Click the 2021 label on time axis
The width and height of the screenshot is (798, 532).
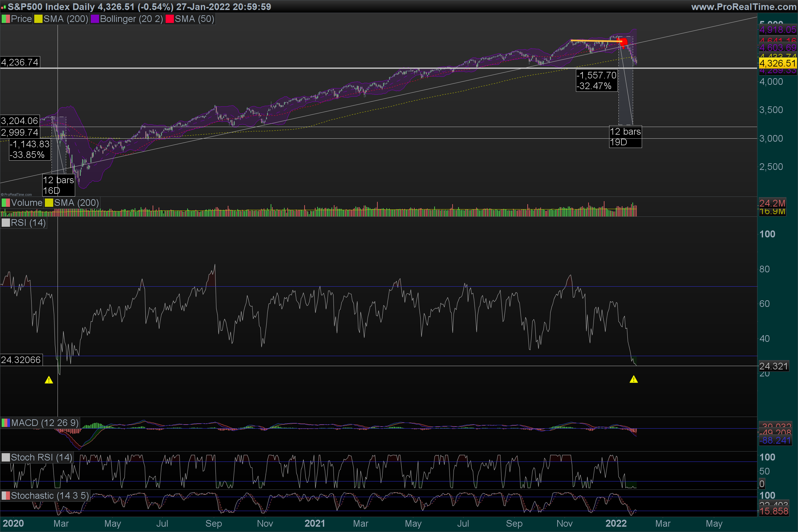(315, 523)
